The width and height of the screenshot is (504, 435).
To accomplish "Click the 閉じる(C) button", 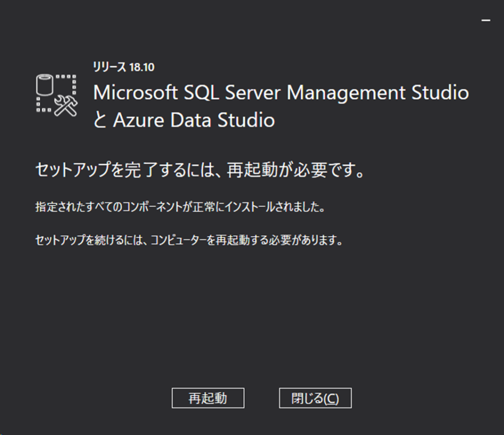I will click(x=315, y=398).
